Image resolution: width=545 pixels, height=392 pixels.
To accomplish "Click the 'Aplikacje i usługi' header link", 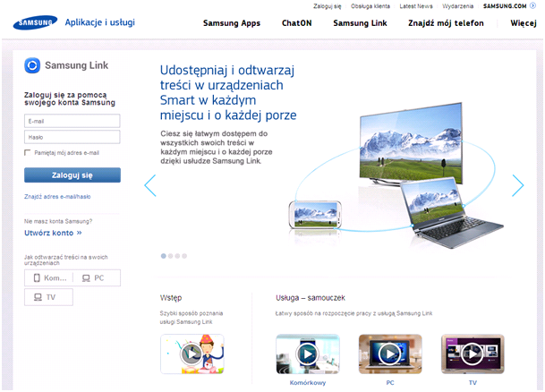I will [x=99, y=22].
